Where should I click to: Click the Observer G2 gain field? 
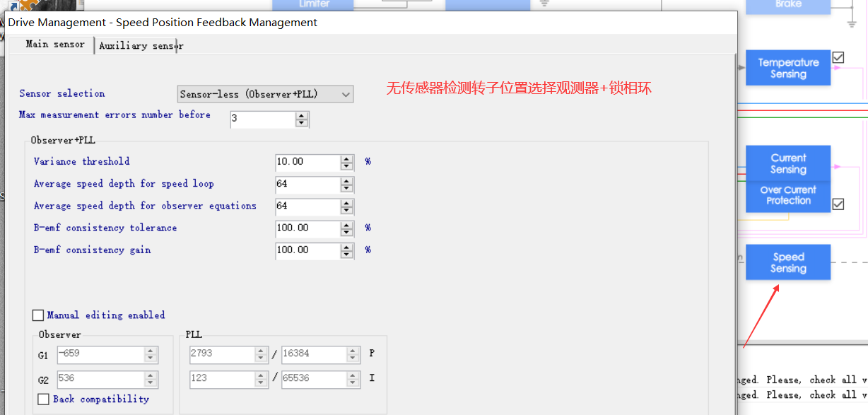(100, 379)
